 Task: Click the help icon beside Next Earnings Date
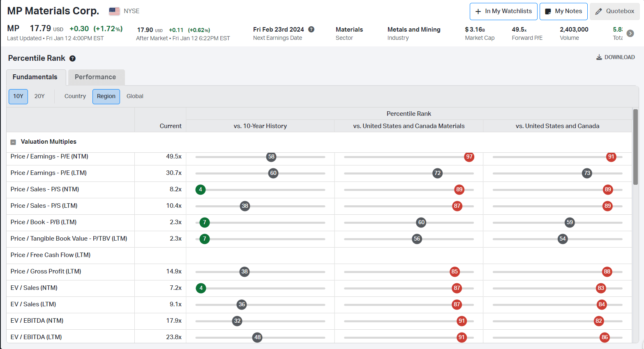[x=311, y=29]
